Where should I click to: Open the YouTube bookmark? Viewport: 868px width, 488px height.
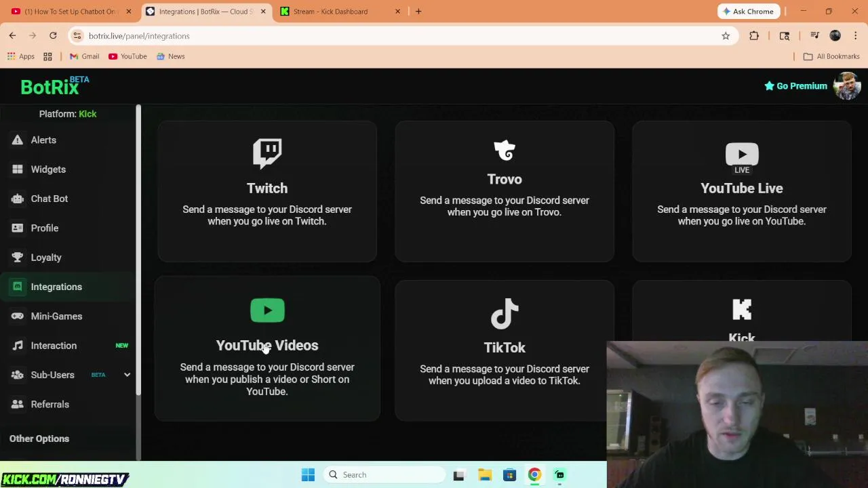[127, 56]
